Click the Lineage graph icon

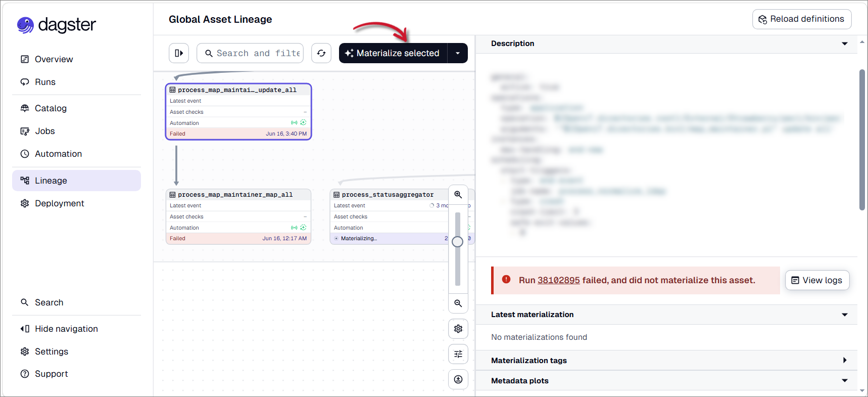pyautogui.click(x=25, y=181)
